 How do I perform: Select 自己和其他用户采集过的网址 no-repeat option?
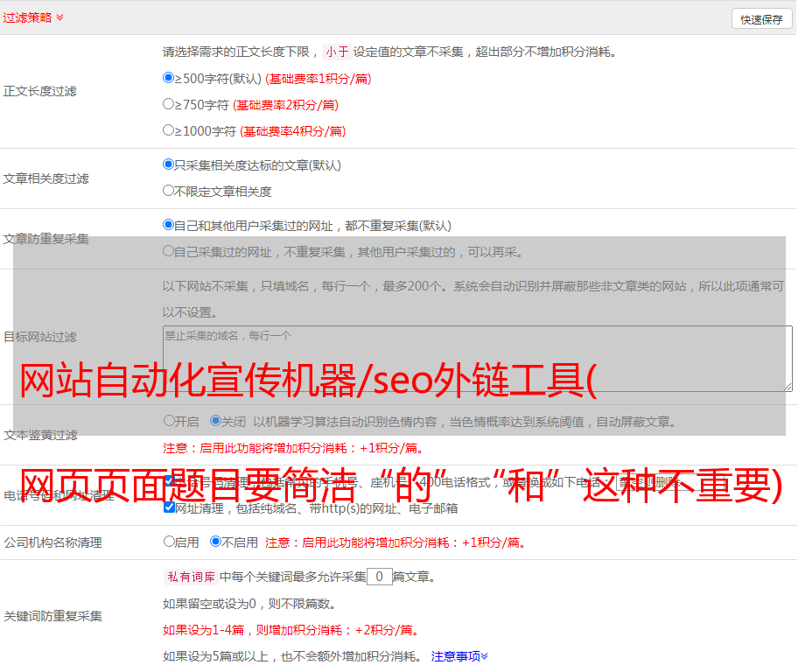[x=169, y=225]
